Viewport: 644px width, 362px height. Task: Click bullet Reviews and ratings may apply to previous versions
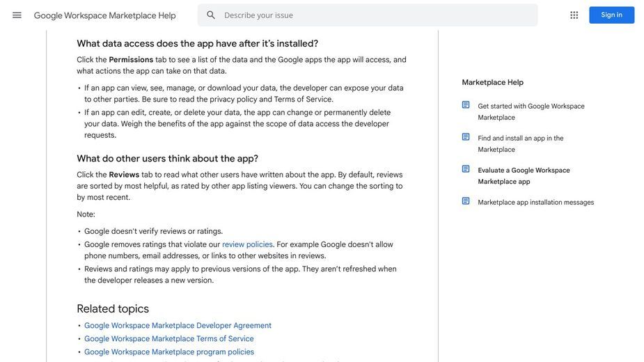[x=240, y=274]
